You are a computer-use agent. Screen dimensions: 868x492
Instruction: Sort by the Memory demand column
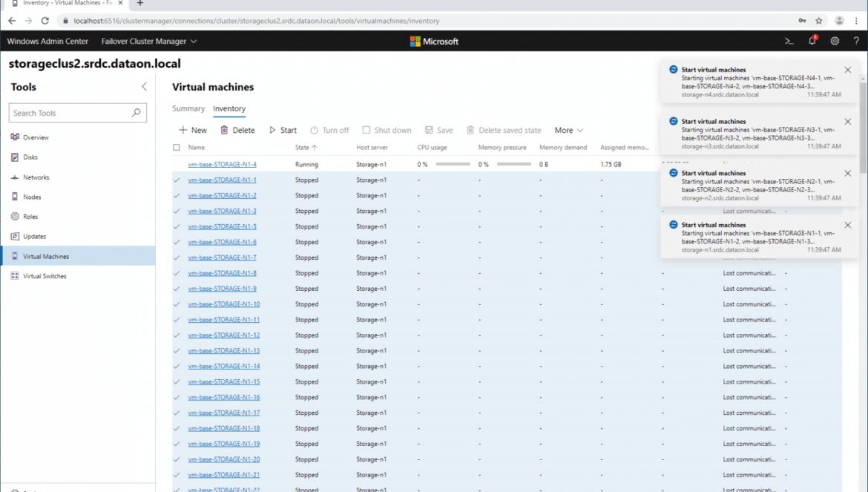pos(563,148)
